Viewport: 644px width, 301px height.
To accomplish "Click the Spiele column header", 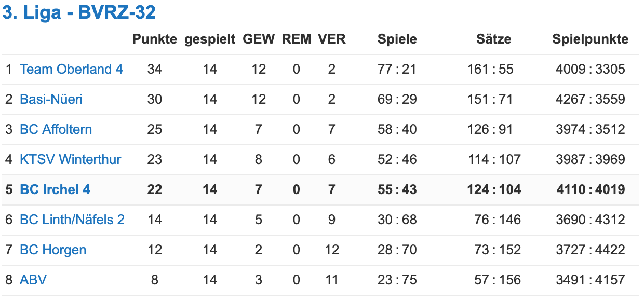I will pyautogui.click(x=397, y=39).
